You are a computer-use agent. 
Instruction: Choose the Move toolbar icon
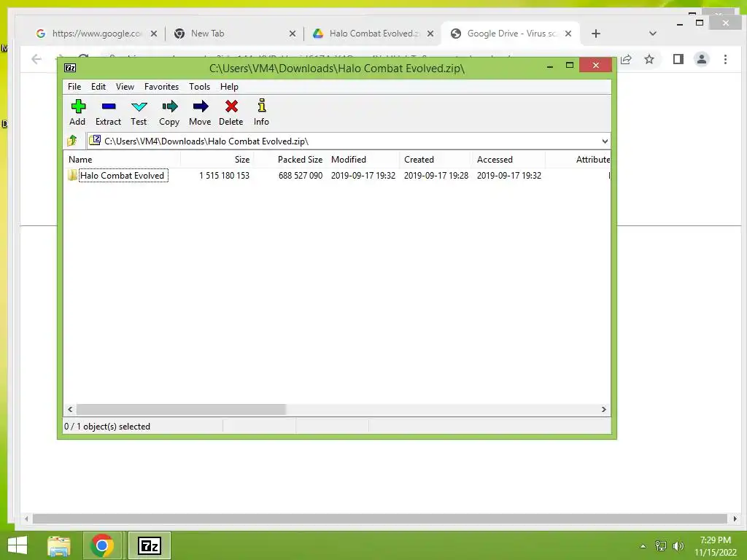click(x=200, y=112)
